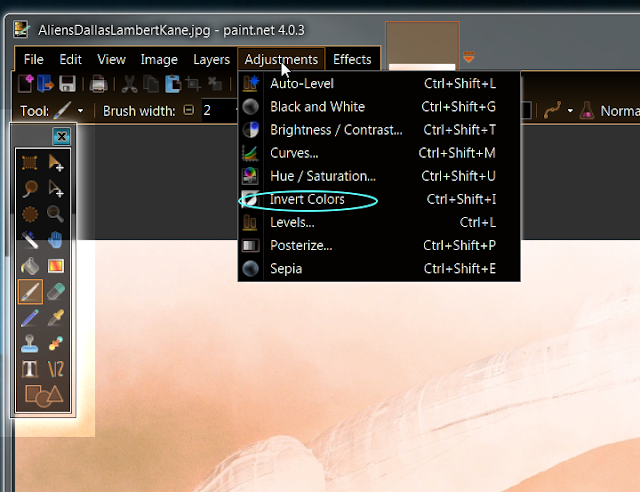Viewport: 640px width, 492px height.
Task: Open the Edit menu
Action: (x=70, y=60)
